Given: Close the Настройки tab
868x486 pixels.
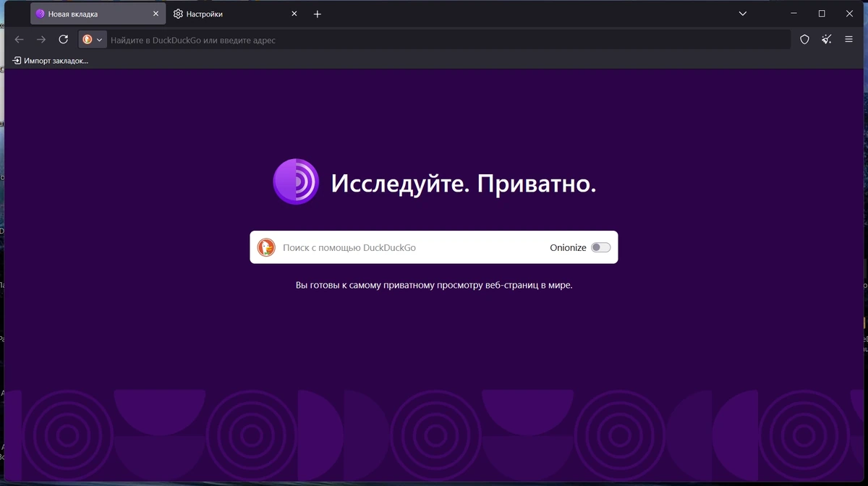Looking at the screenshot, I should (294, 14).
